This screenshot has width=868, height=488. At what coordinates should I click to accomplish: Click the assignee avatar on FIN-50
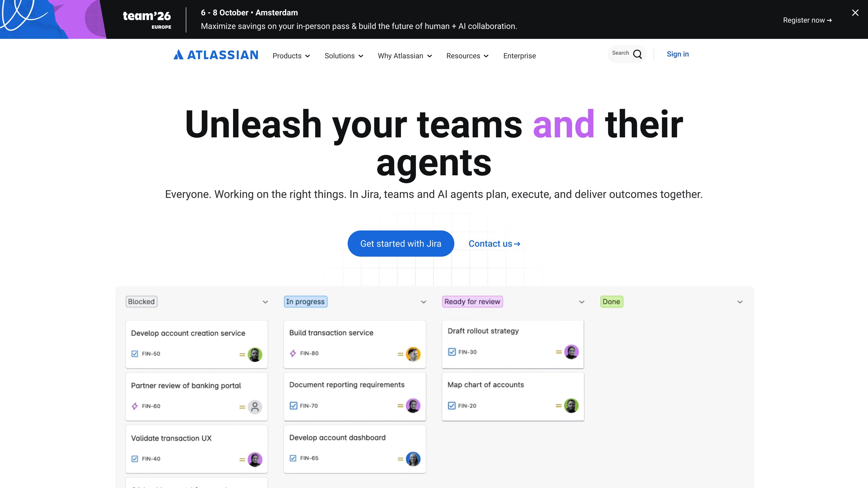tap(255, 355)
